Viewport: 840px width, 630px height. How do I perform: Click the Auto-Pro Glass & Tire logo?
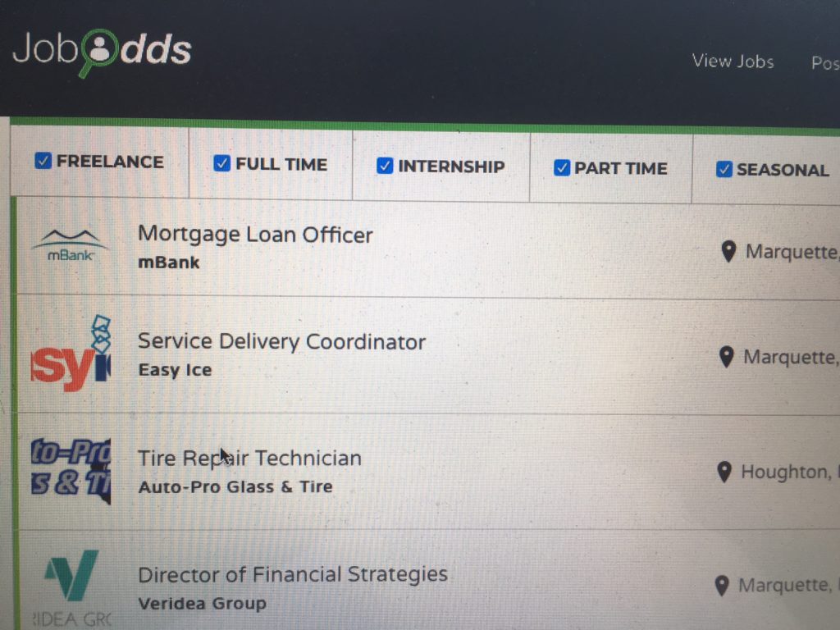71,471
